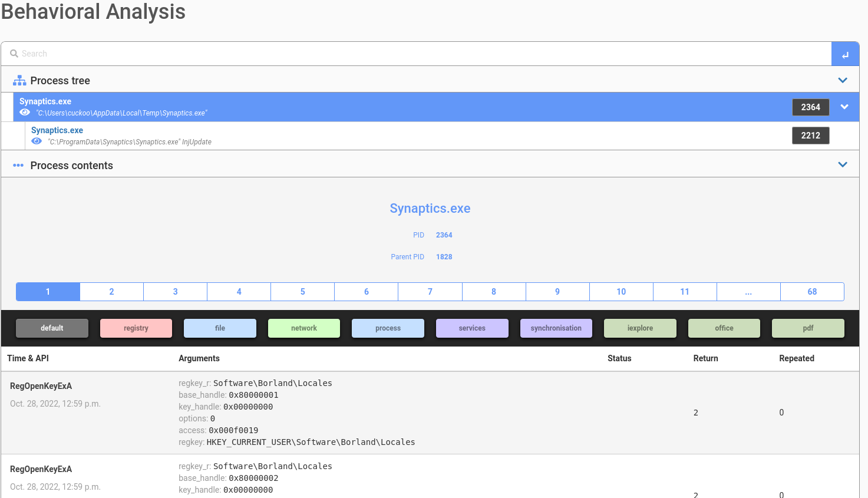Viewport: 868px width, 498px height.
Task: Filter by file category
Action: point(220,328)
